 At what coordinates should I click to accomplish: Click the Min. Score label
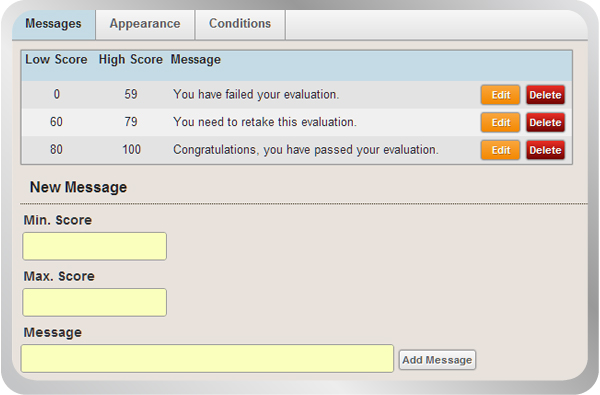tap(58, 220)
